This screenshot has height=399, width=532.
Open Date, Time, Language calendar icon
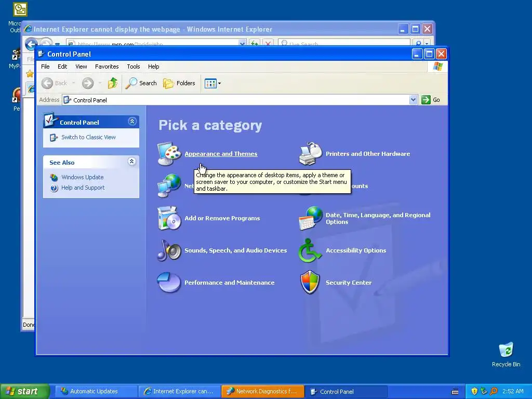tap(311, 218)
